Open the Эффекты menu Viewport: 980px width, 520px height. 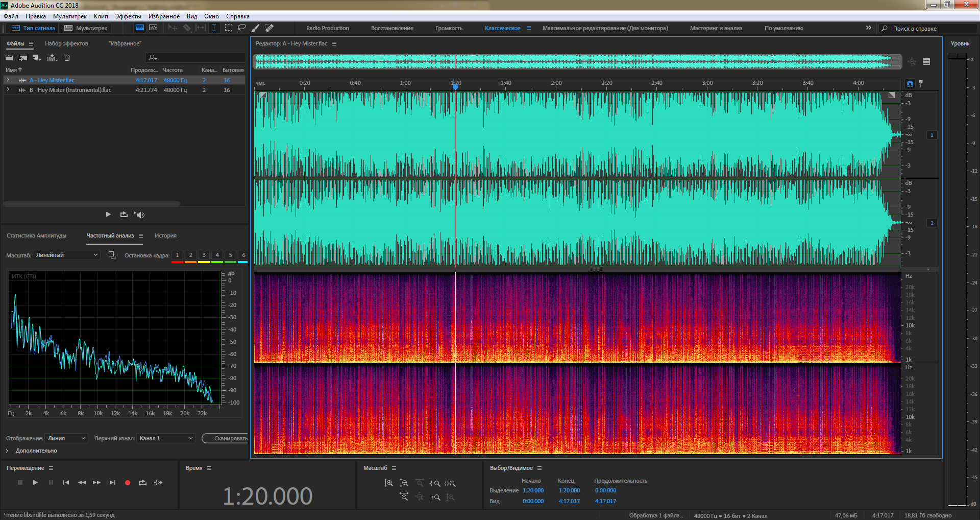point(128,16)
